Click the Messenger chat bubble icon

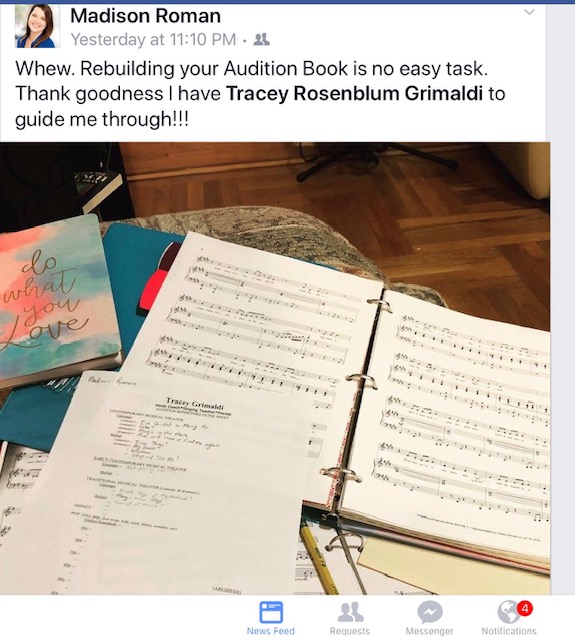click(430, 612)
